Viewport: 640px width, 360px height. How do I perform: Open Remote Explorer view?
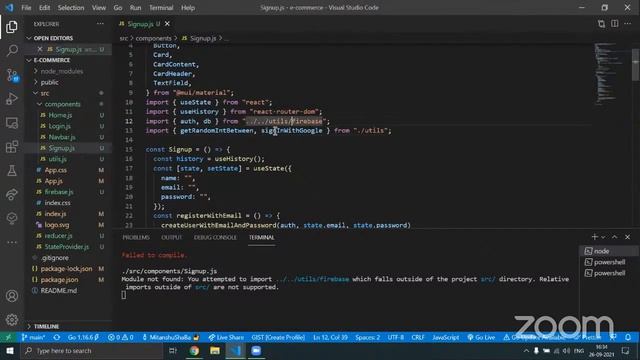point(12,123)
